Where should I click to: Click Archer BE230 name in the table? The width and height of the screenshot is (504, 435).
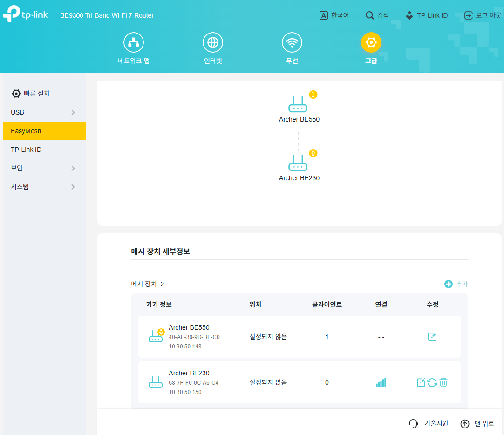189,373
